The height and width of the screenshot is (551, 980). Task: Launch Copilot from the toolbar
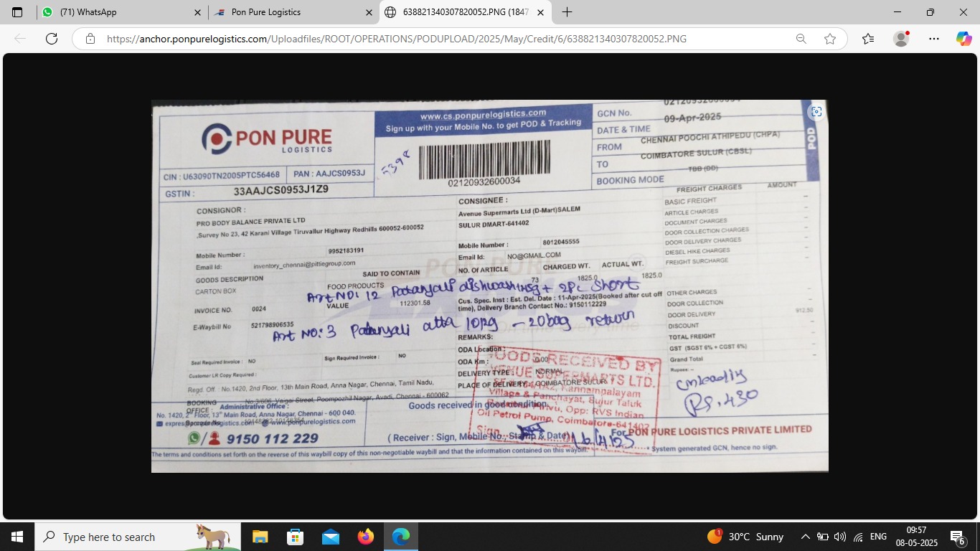coord(963,39)
